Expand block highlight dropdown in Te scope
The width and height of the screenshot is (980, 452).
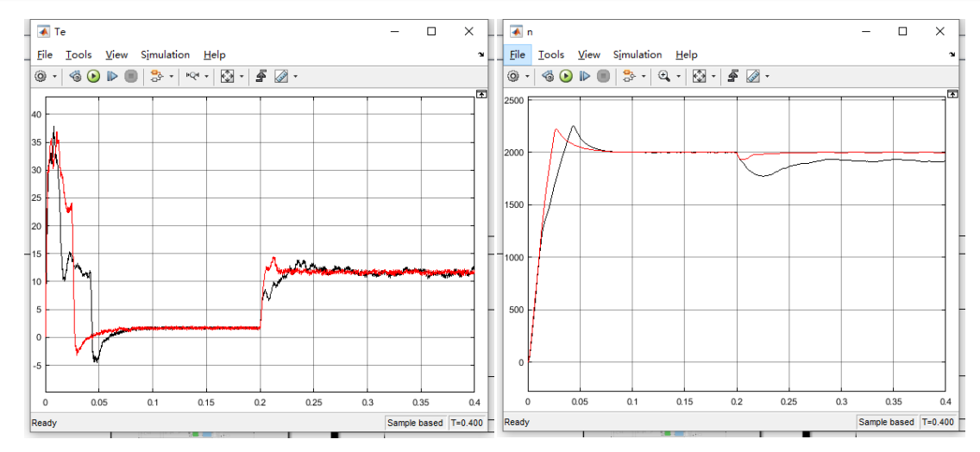[x=171, y=77]
